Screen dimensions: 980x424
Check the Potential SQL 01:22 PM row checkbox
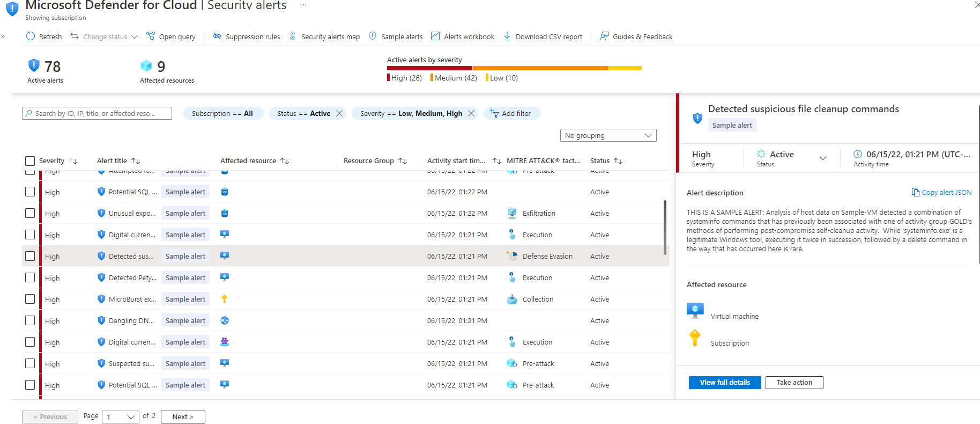(30, 192)
